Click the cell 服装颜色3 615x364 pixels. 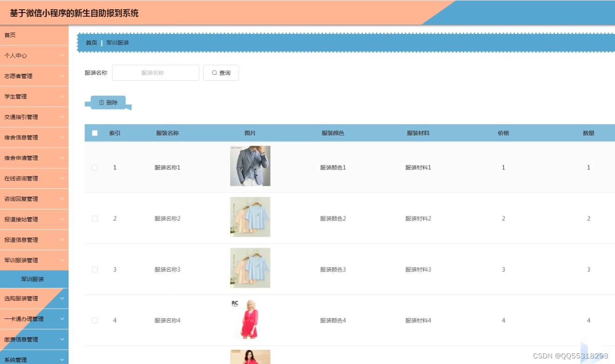pos(333,270)
